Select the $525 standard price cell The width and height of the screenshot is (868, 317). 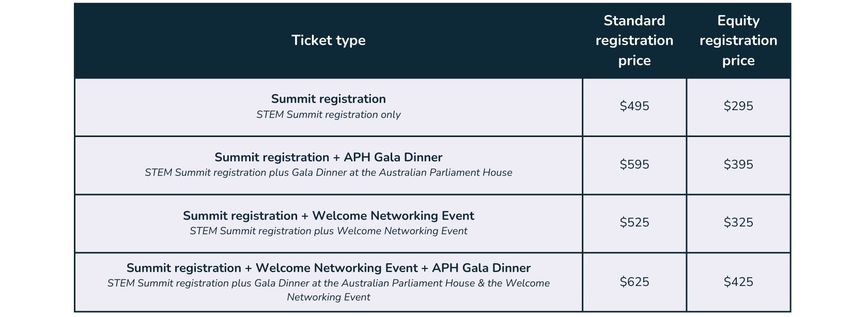pos(634,223)
